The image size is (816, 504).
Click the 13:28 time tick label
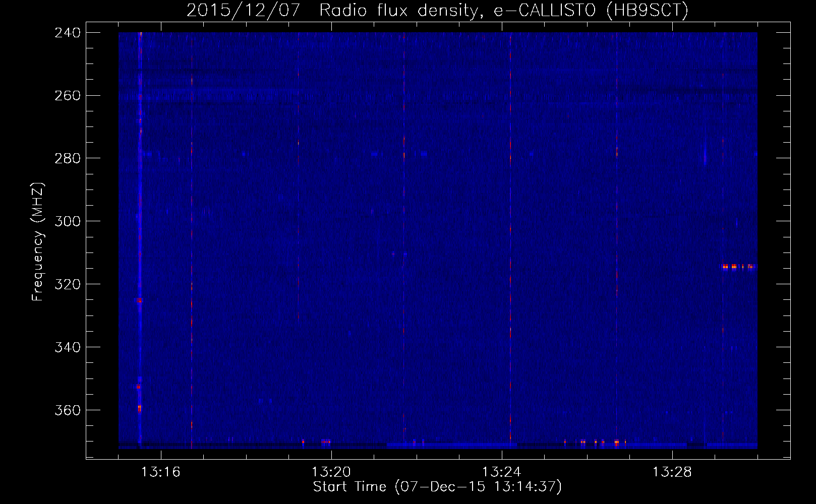pyautogui.click(x=672, y=472)
